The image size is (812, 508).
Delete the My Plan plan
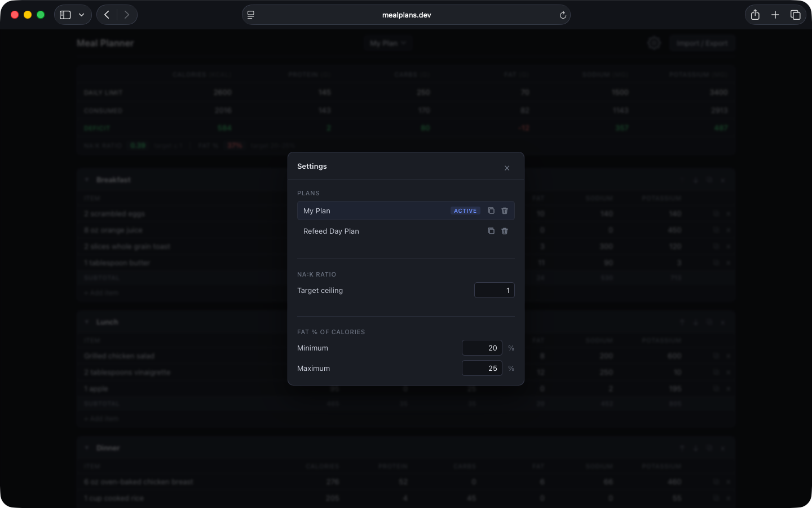click(x=505, y=211)
